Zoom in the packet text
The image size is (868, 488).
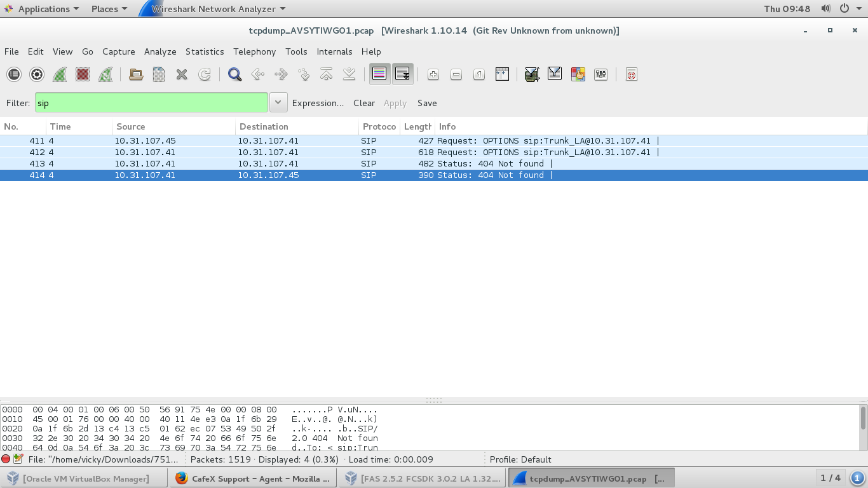click(x=433, y=74)
